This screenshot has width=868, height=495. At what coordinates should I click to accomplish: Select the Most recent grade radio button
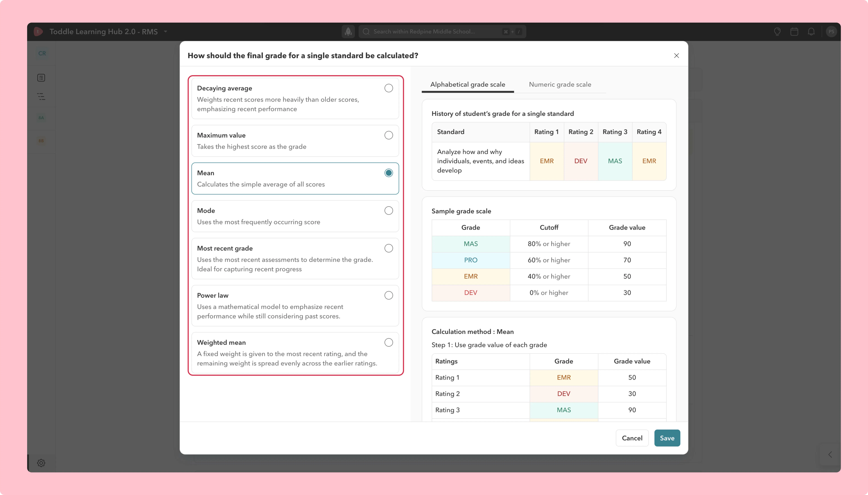coord(389,248)
